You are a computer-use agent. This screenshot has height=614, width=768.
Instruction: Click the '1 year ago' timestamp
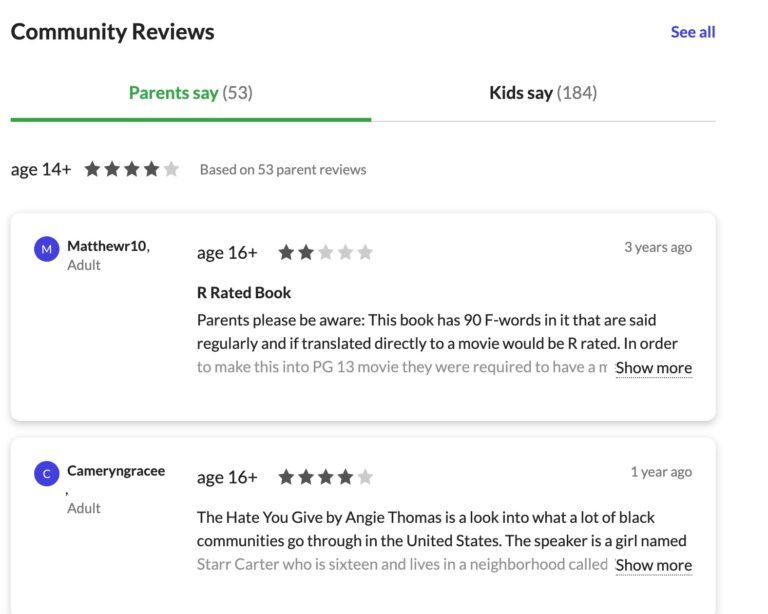(661, 472)
